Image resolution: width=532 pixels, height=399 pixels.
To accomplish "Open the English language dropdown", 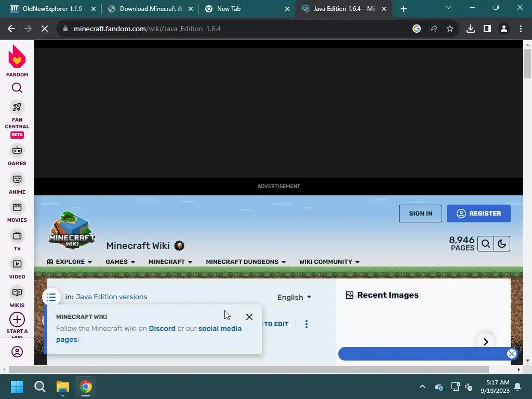I will click(294, 297).
